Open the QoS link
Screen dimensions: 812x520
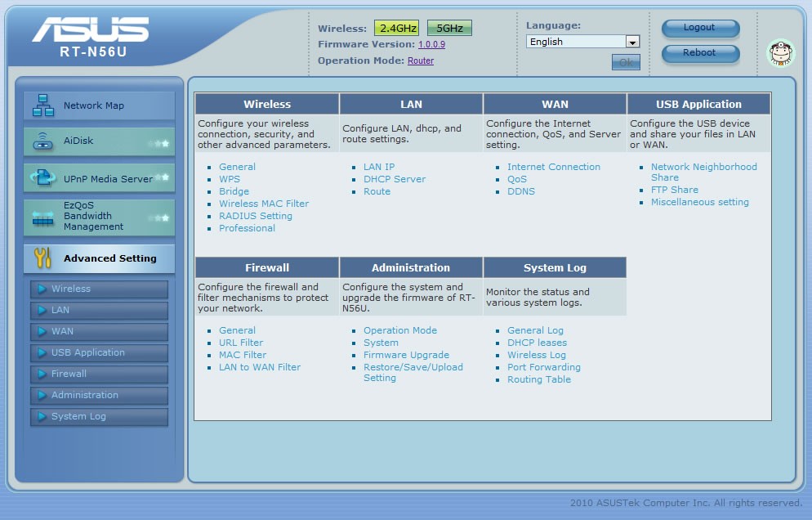tap(517, 179)
